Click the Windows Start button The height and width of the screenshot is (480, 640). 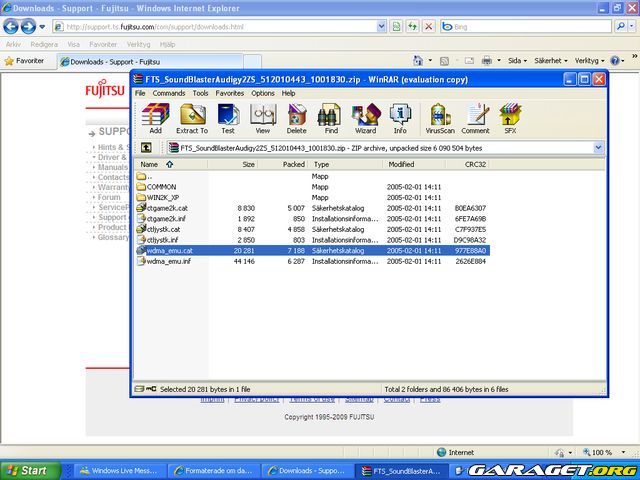pyautogui.click(x=27, y=470)
